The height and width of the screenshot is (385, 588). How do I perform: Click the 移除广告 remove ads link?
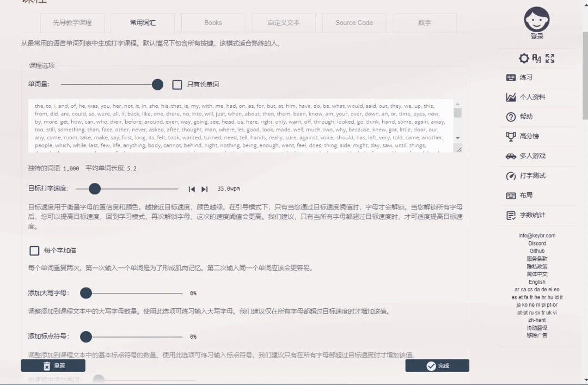pos(537,335)
